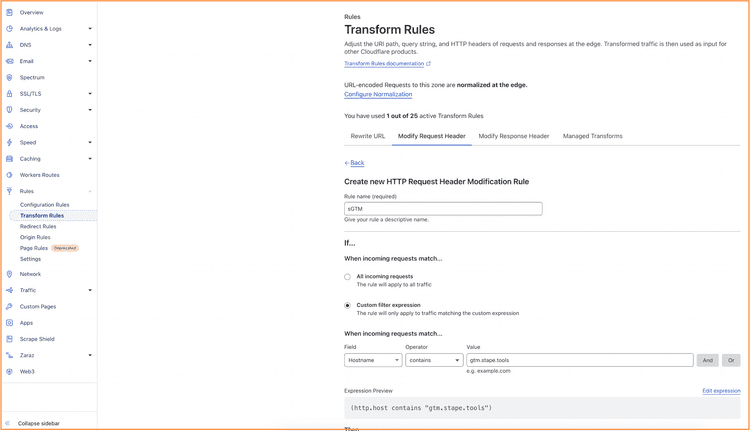This screenshot has width=750, height=431.
Task: Open Redirect Rules in sidebar
Action: pyautogui.click(x=38, y=226)
